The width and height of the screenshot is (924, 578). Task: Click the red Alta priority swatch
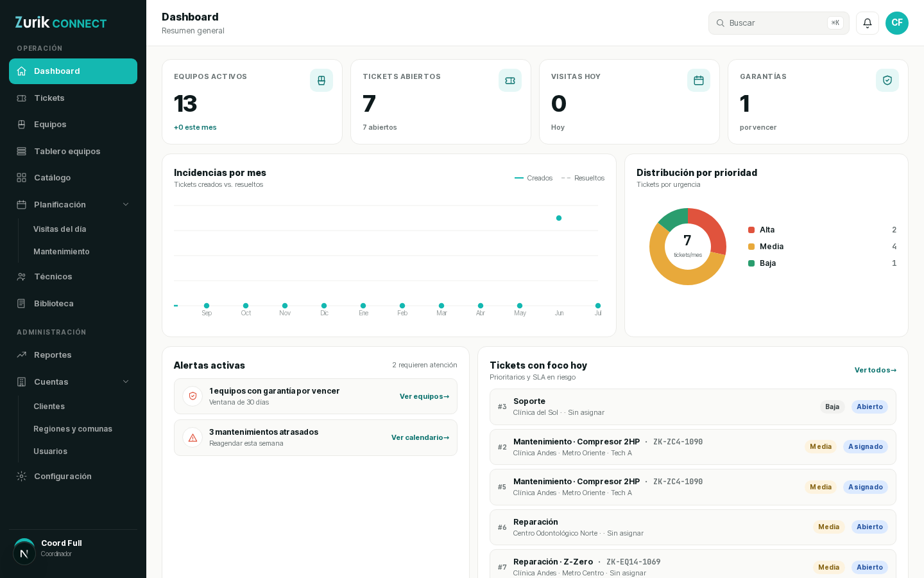tap(751, 230)
